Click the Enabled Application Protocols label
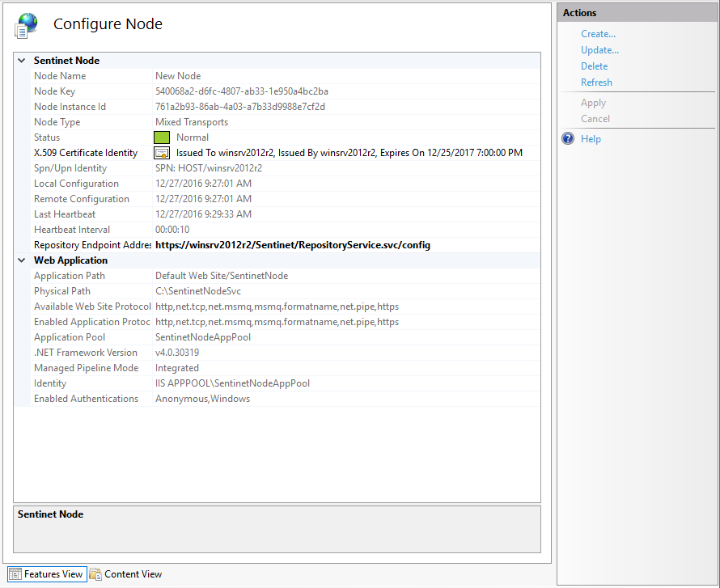 point(92,322)
